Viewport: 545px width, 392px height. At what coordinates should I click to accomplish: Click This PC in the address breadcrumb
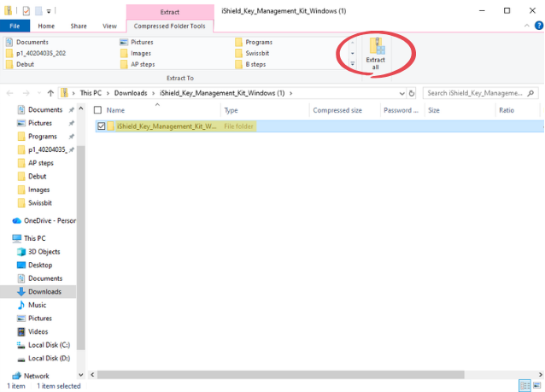(x=91, y=93)
